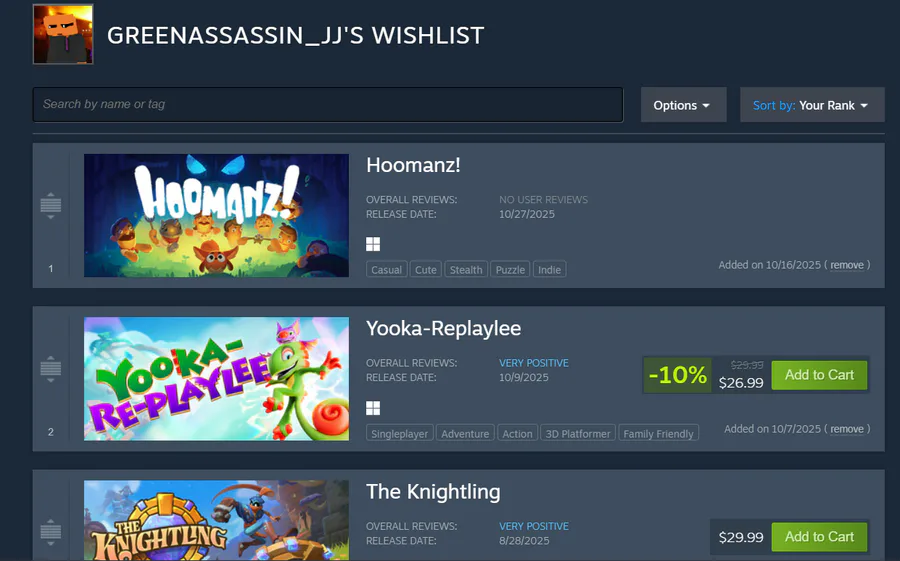Open the Options dropdown
Viewport: 900px width, 561px height.
click(684, 105)
